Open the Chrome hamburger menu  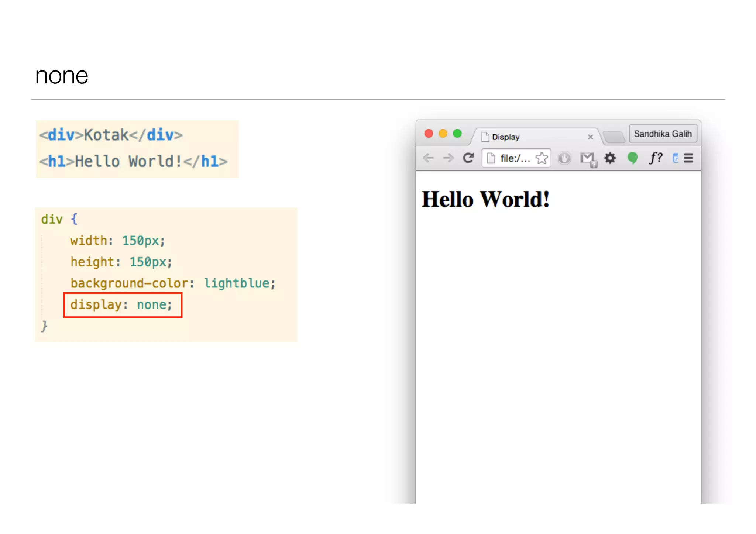coord(688,158)
